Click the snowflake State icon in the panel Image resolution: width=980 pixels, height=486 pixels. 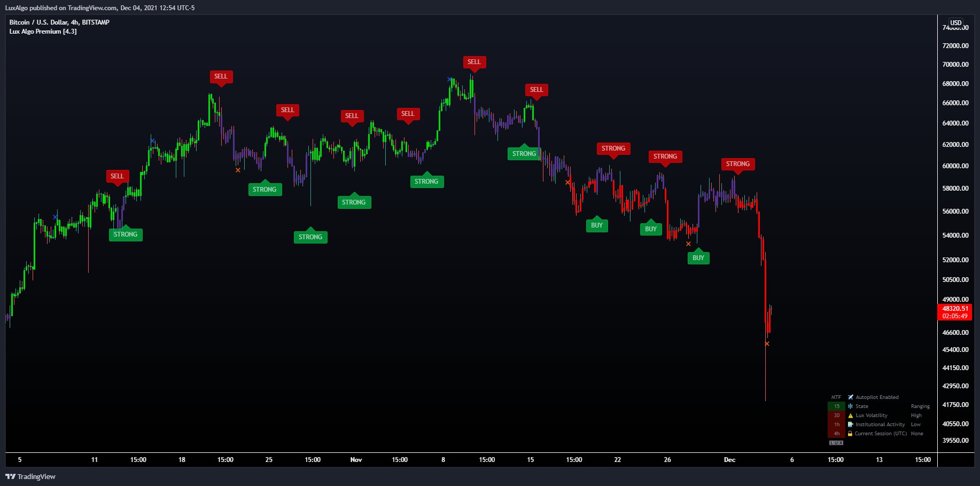point(850,406)
